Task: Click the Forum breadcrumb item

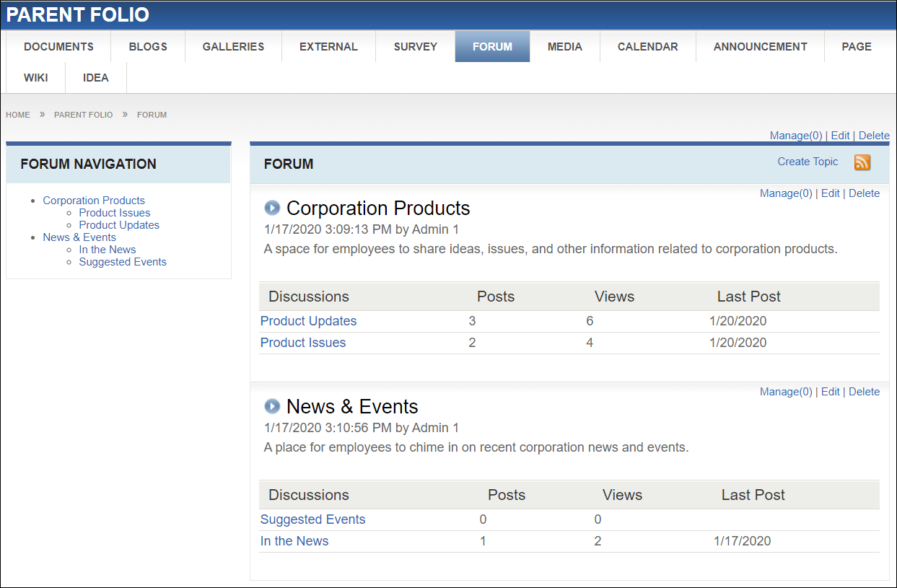Action: (x=152, y=115)
